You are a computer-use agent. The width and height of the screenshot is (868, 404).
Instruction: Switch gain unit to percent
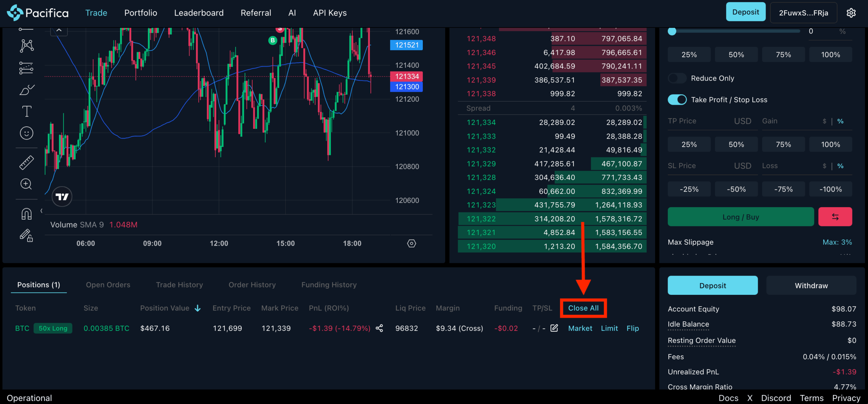point(840,121)
